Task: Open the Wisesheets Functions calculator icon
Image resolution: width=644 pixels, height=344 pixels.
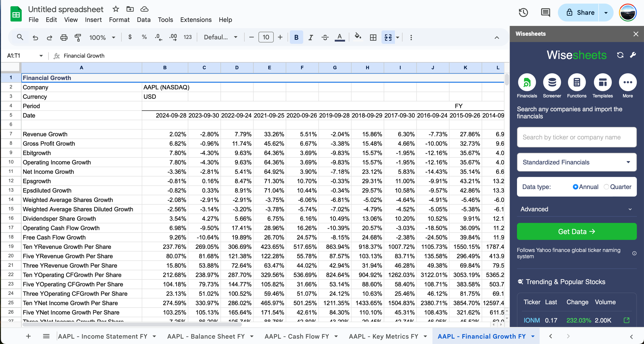Action: (577, 83)
